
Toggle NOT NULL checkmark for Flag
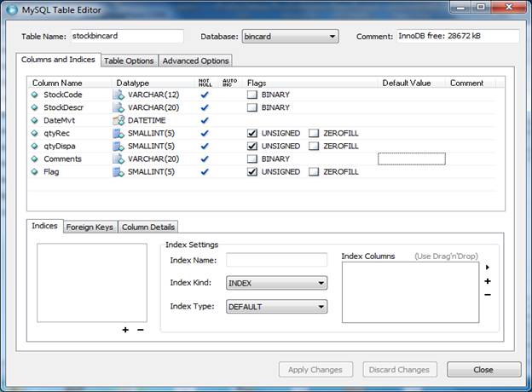click(x=205, y=171)
